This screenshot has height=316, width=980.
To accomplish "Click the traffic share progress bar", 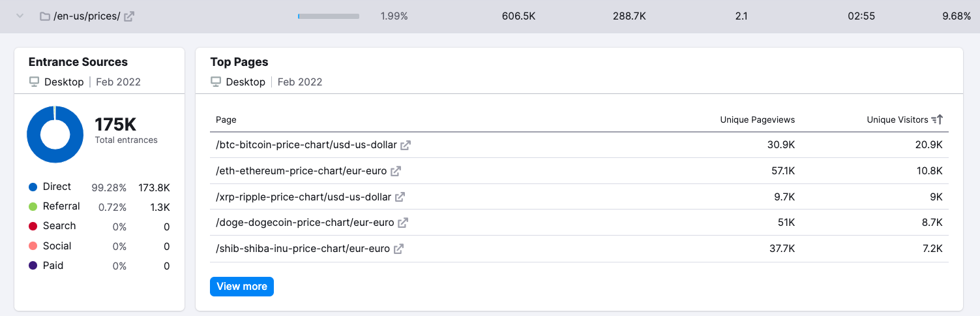I will 329,16.
